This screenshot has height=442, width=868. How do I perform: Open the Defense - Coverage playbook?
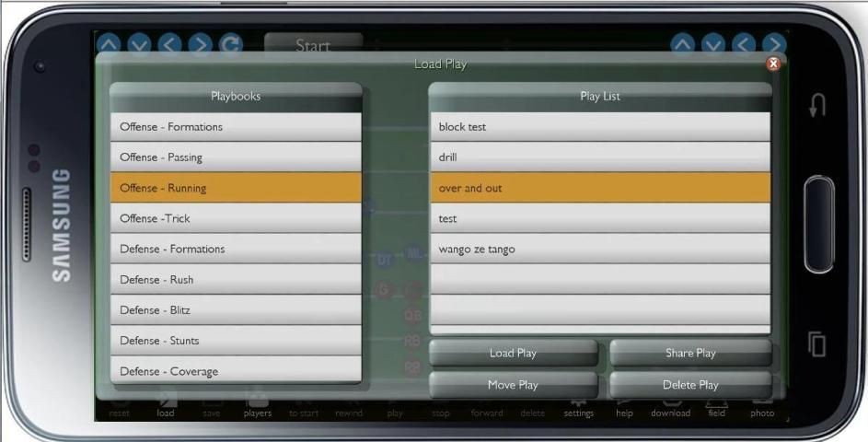coord(236,371)
